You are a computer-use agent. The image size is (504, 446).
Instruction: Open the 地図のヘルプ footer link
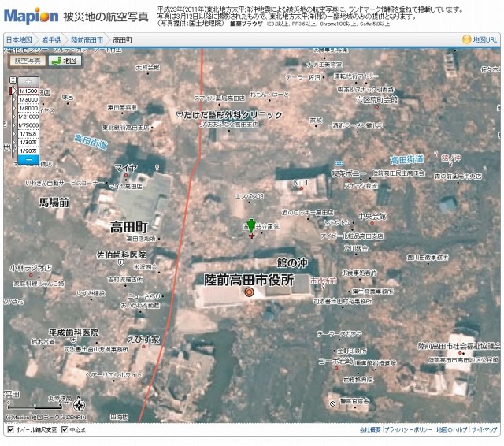click(451, 429)
